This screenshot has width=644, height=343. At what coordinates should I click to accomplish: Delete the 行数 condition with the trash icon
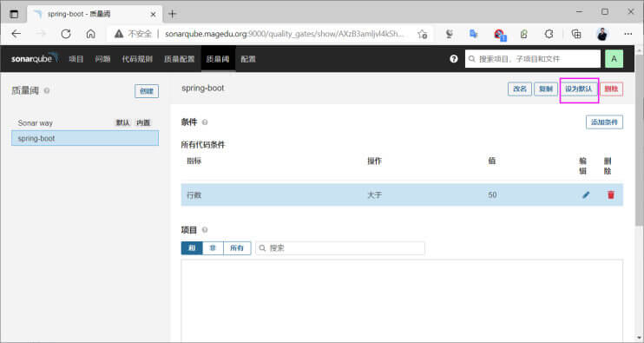click(611, 195)
